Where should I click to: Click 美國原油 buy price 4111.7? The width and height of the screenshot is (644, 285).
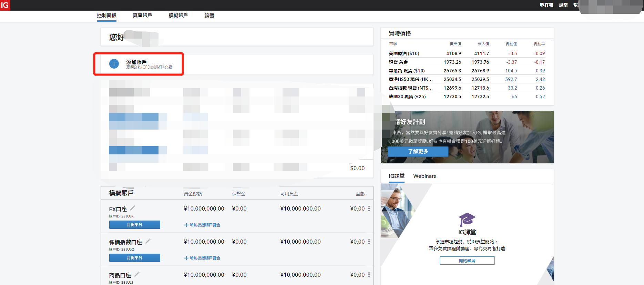(481, 53)
